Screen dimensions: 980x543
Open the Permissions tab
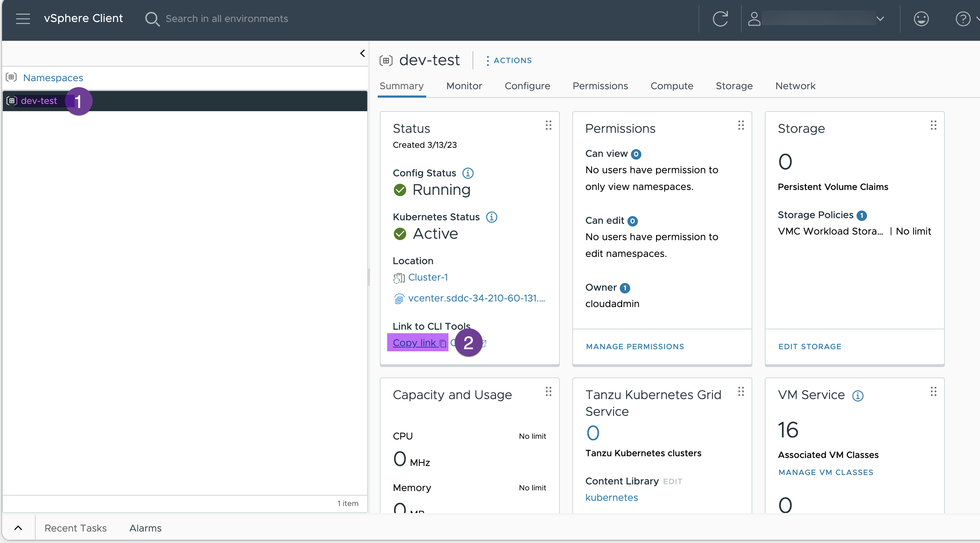tap(600, 86)
